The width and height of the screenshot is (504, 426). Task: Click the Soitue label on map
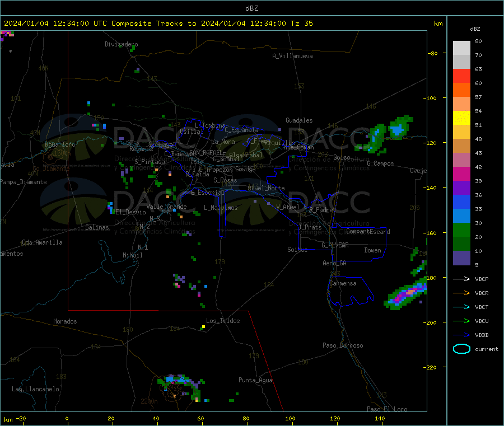(298, 250)
